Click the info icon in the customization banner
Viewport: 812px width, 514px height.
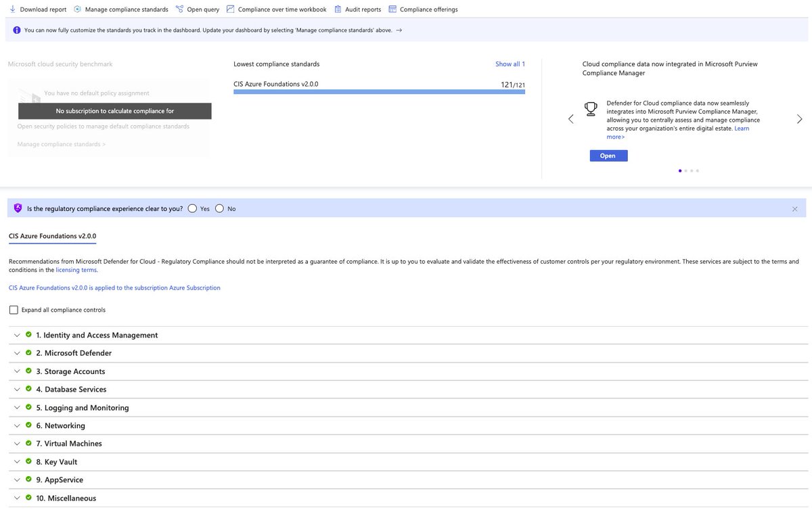coord(16,30)
